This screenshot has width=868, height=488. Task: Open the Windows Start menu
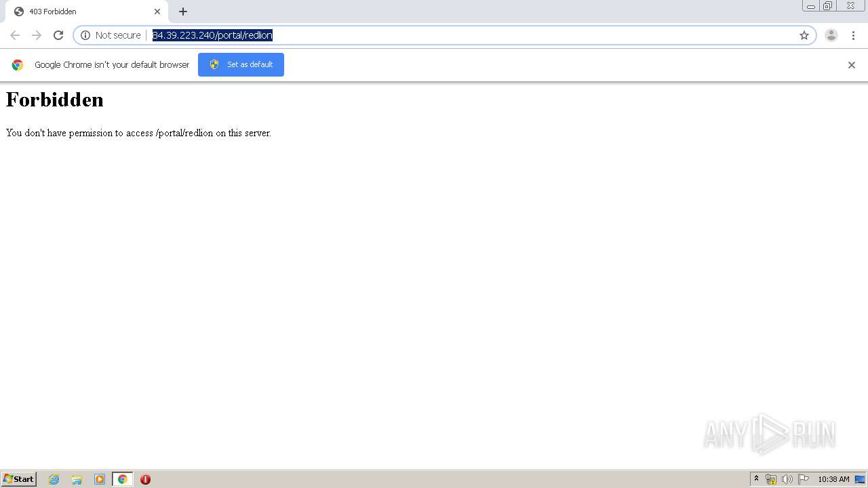coord(19,479)
